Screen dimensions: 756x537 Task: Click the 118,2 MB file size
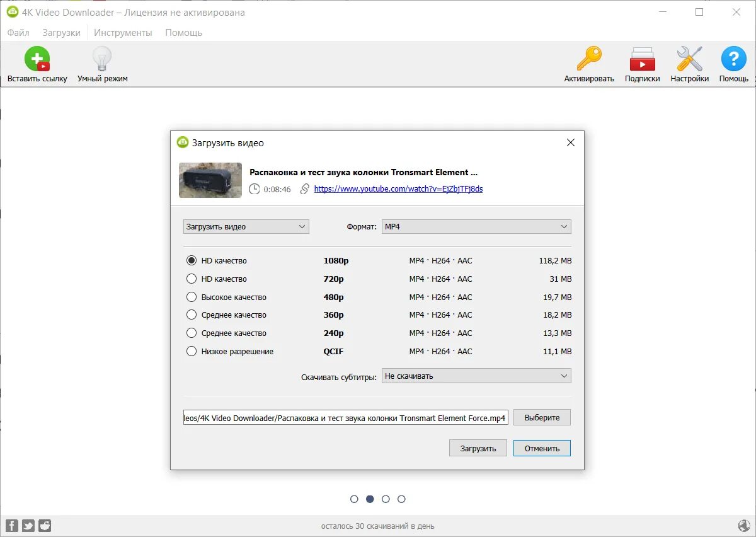click(x=555, y=260)
